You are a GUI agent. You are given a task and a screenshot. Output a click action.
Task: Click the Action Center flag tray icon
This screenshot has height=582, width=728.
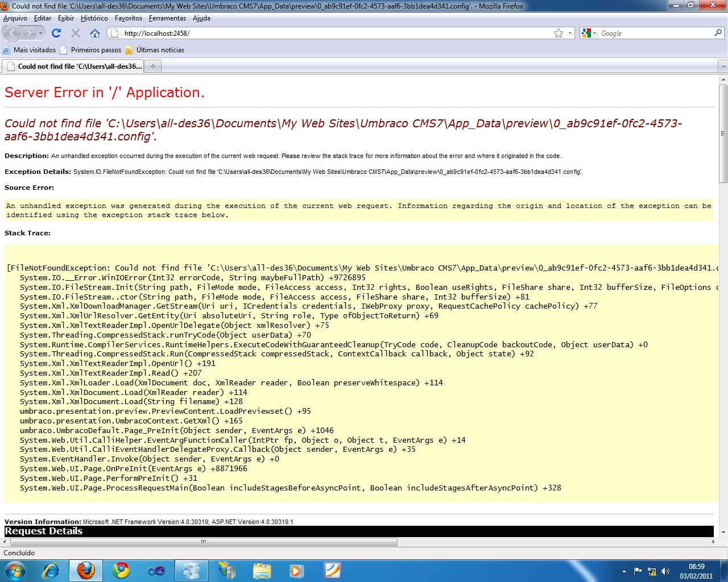point(638,571)
